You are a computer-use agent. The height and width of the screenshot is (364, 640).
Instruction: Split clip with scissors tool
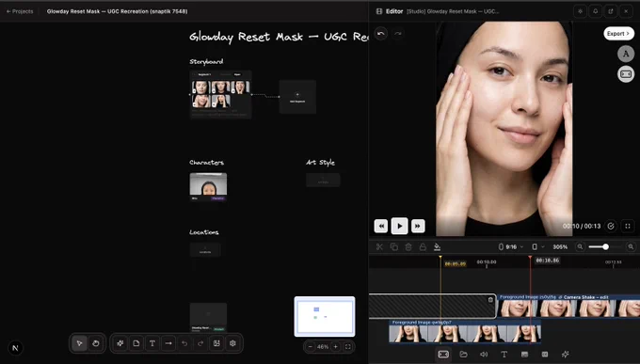click(x=379, y=246)
